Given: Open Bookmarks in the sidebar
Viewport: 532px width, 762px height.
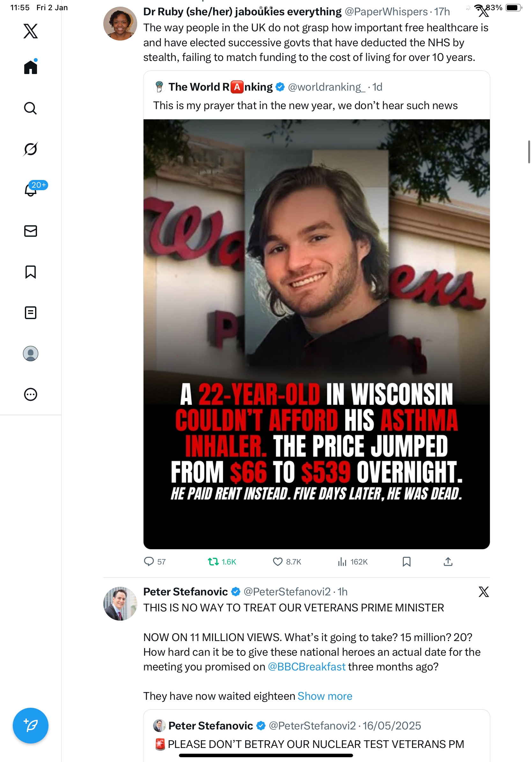Looking at the screenshot, I should [31, 272].
